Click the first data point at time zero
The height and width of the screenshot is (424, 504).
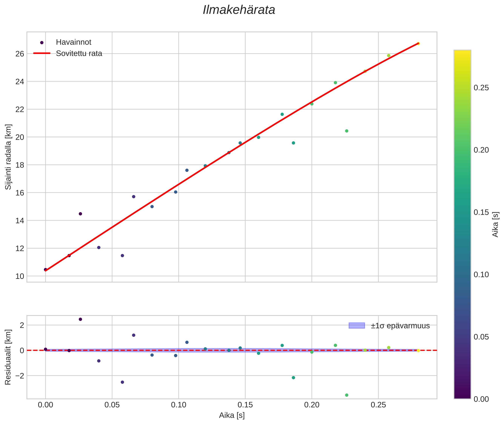[46, 269]
